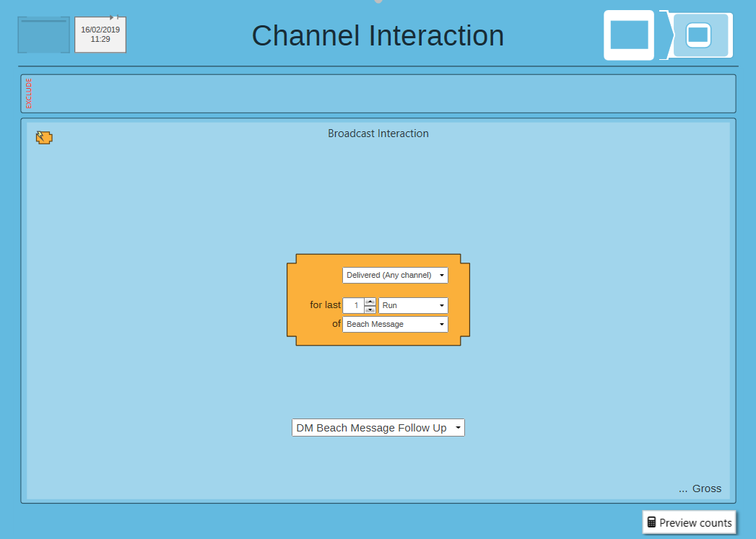Click the orange broadcast interaction lightning icon
The height and width of the screenshot is (539, 756).
click(44, 138)
